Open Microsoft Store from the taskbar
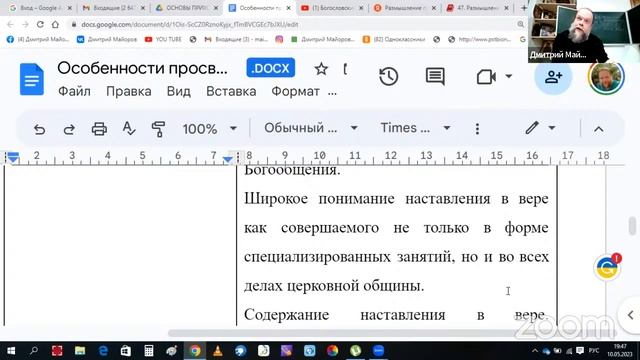This screenshot has width=640, height=360. (126, 351)
